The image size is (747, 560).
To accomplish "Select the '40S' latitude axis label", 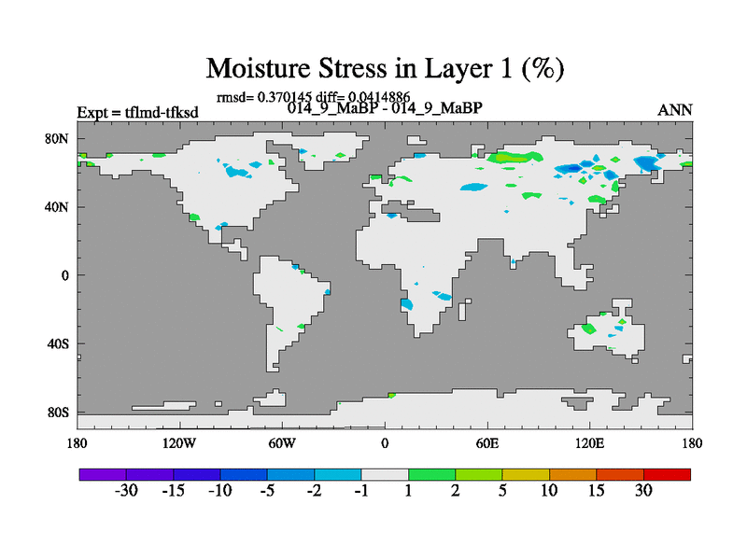I will tap(58, 343).
